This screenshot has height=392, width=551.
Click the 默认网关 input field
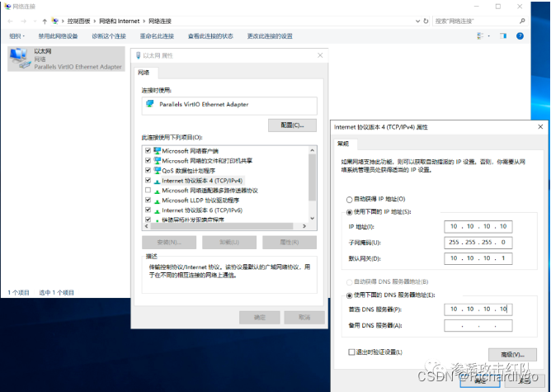click(x=478, y=258)
